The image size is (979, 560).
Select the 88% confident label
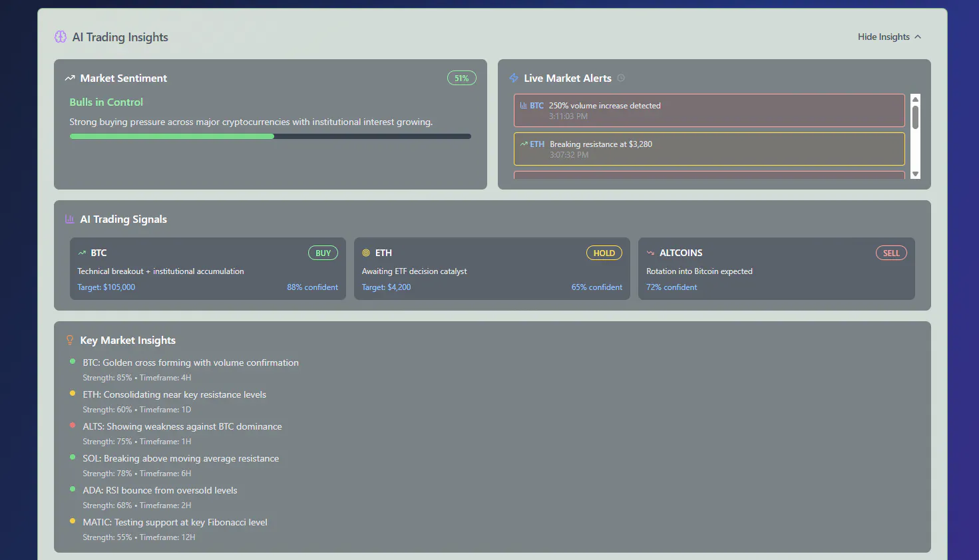[x=312, y=287]
